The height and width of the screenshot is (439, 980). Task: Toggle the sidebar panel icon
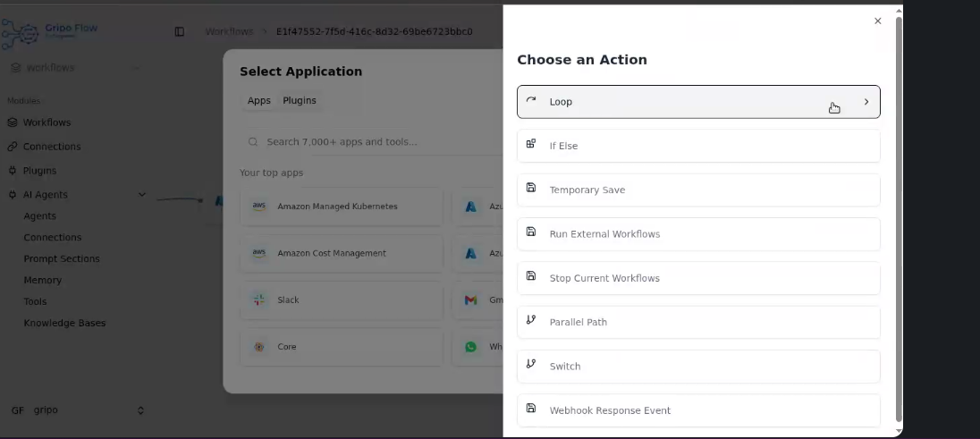(180, 31)
